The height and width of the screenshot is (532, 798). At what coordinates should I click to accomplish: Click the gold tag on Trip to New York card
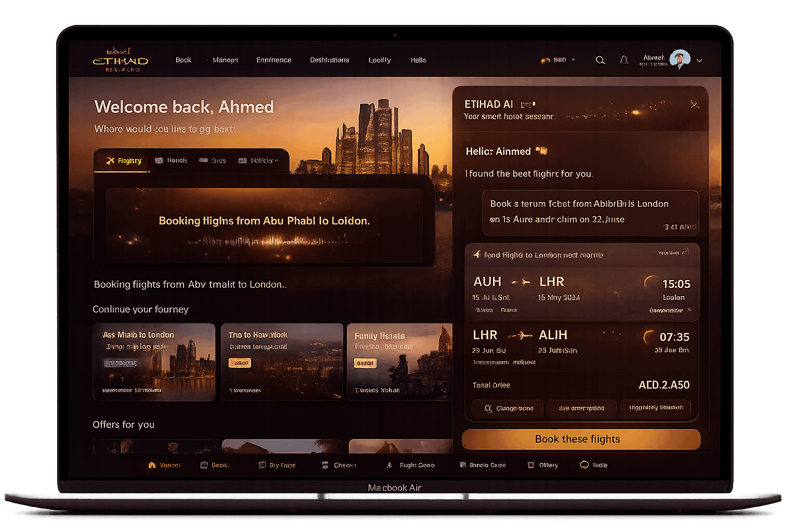[240, 363]
